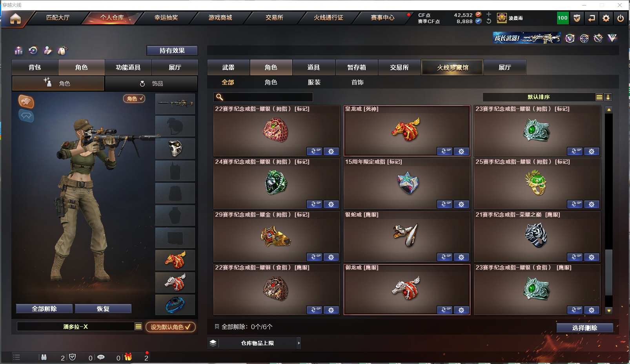The height and width of the screenshot is (364, 630).
Task: Click the gift icon in bottom bar
Action: (x=128, y=357)
